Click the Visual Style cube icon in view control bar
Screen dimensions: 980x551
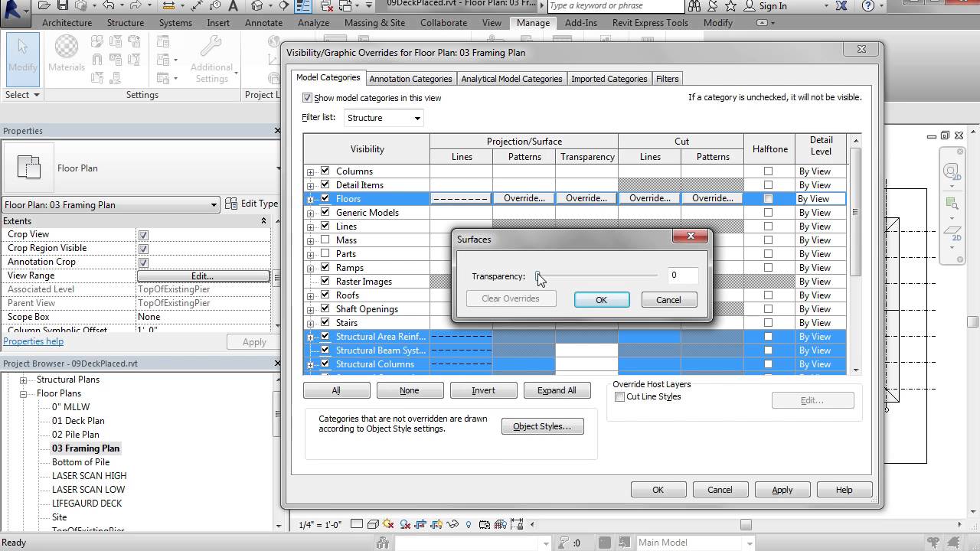coord(374,524)
